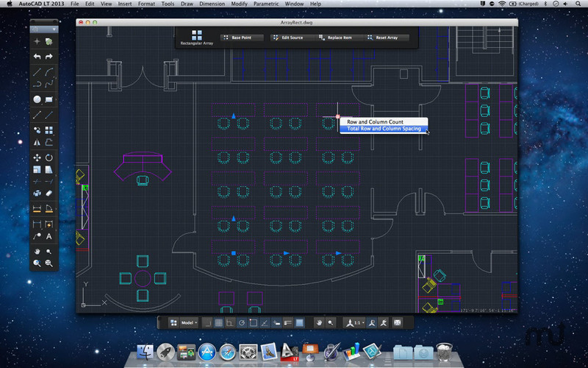Expand the tool palette header dropdown

click(54, 30)
